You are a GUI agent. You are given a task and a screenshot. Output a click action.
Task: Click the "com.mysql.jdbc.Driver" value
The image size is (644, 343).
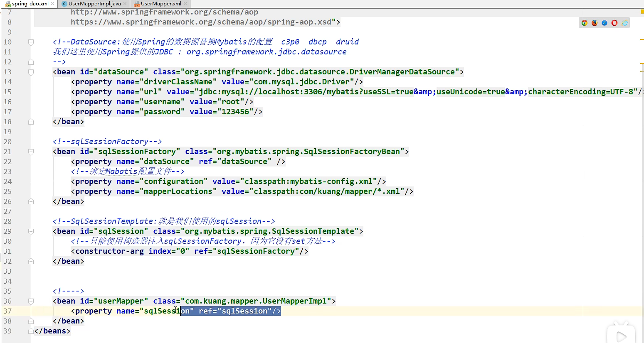[x=302, y=82]
